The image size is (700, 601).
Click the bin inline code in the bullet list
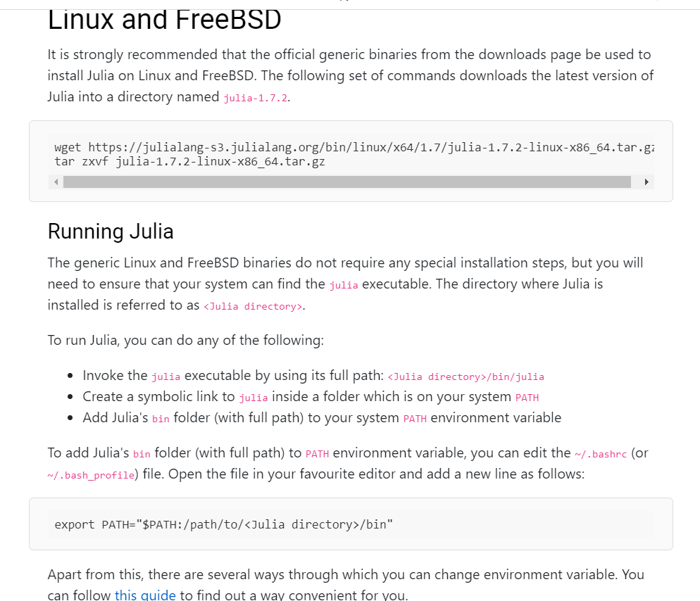click(x=160, y=419)
